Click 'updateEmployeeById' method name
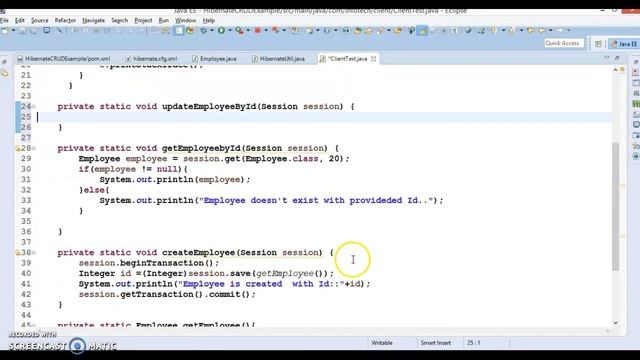 point(209,107)
